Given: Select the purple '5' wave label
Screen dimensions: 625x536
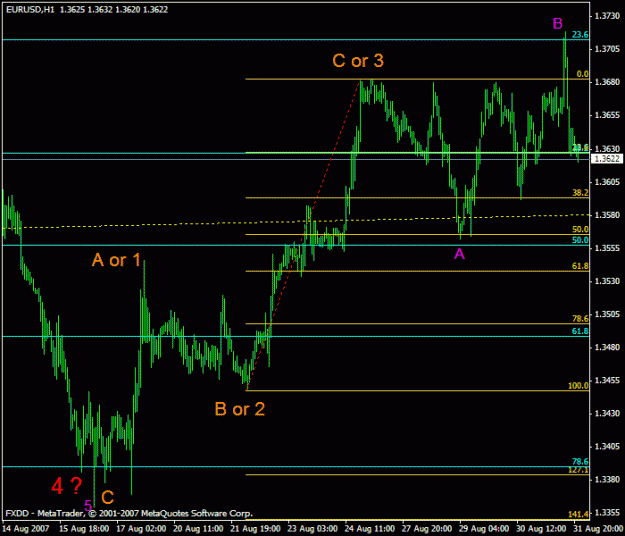Looking at the screenshot, I should pos(88,505).
